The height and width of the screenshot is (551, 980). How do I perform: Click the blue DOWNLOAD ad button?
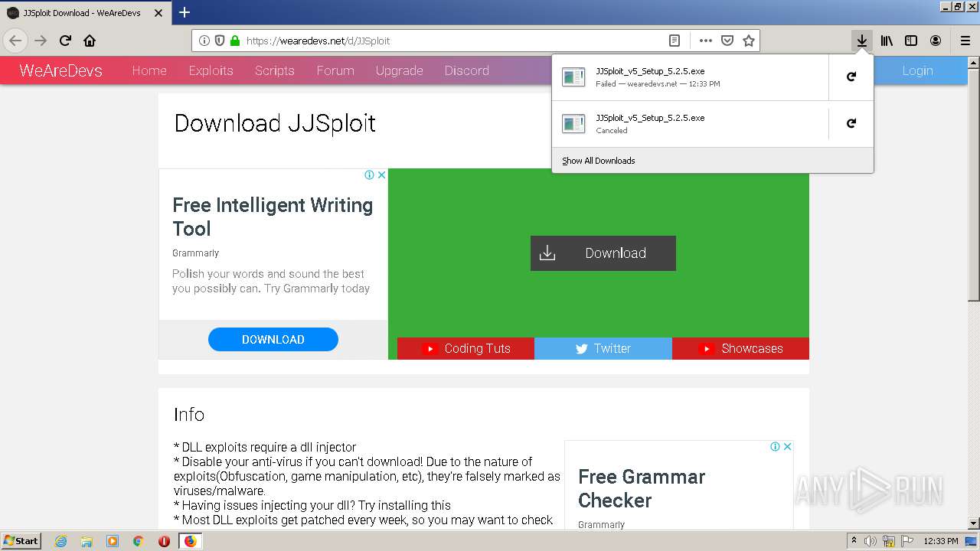coord(273,340)
